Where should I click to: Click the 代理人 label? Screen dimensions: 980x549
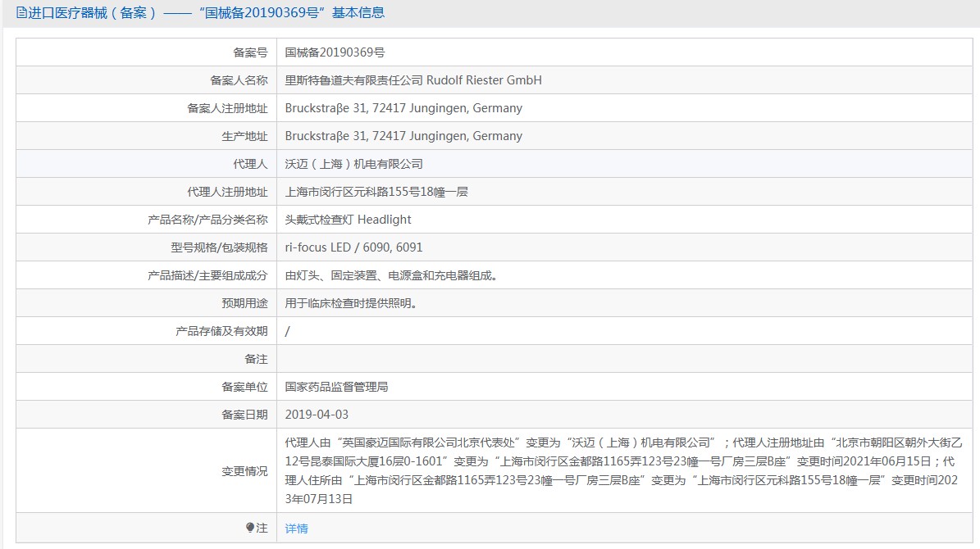tap(250, 164)
